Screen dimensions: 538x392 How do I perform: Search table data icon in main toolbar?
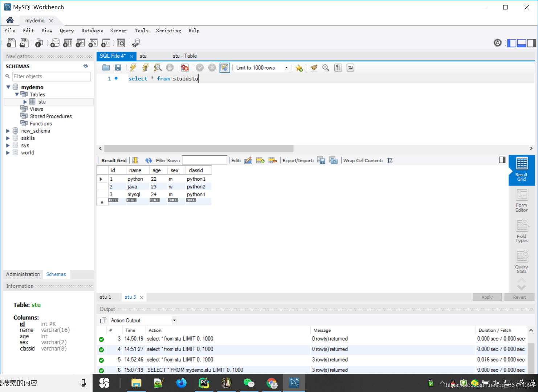pyautogui.click(x=121, y=43)
